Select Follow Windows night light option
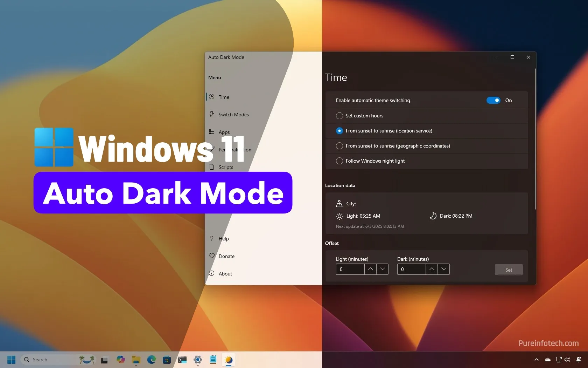Image resolution: width=588 pixels, height=368 pixels. pyautogui.click(x=370, y=161)
